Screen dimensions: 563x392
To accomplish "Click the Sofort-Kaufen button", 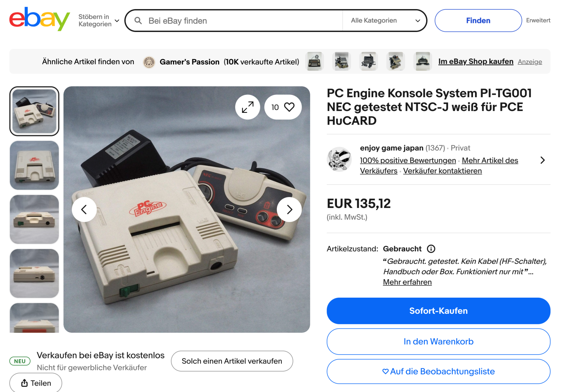I will [438, 311].
